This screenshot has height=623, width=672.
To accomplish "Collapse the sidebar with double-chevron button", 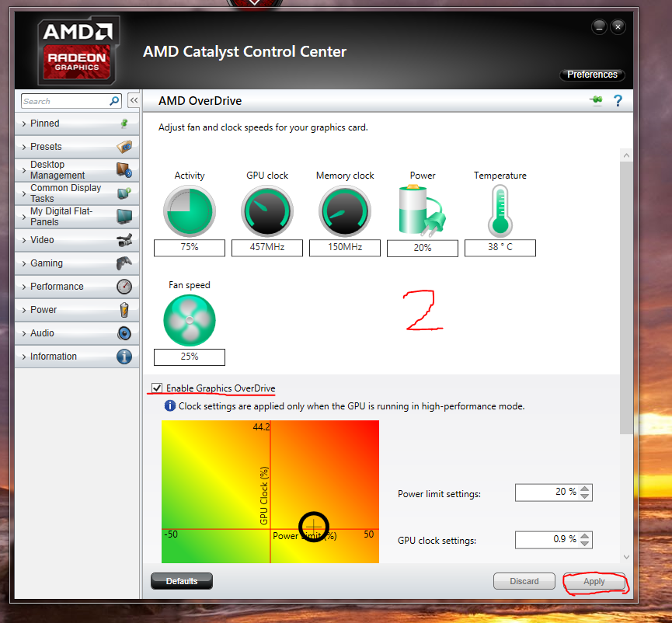I will click(134, 101).
